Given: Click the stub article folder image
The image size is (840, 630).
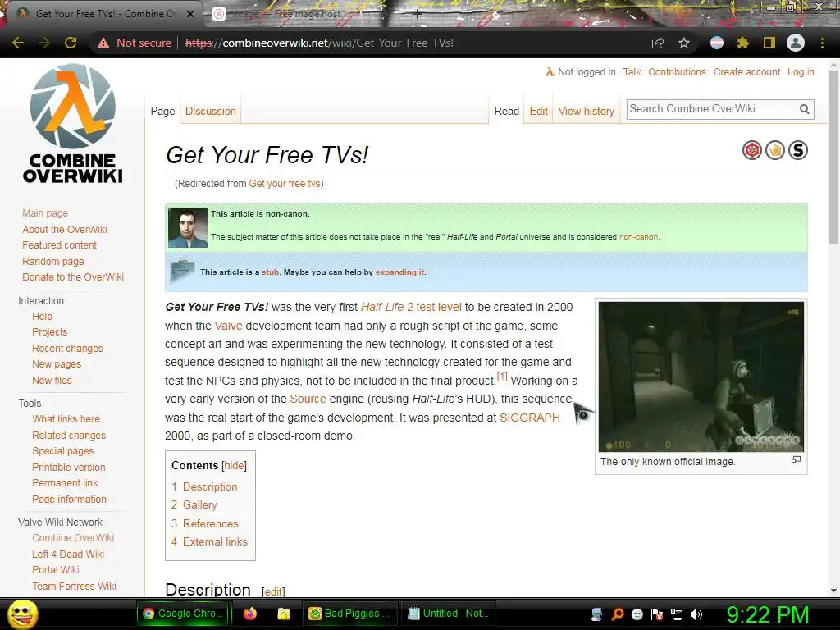Looking at the screenshot, I should coord(182,271).
